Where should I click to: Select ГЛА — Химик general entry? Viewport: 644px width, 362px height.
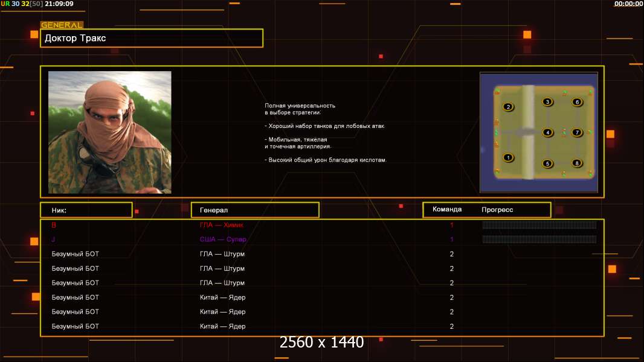coord(222,225)
